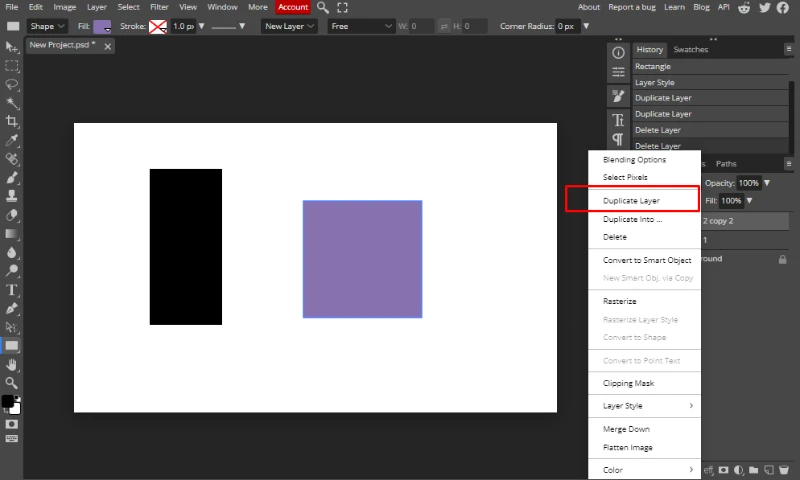Toggle fullscreen mode icon
The image size is (800, 480).
pyautogui.click(x=342, y=7)
